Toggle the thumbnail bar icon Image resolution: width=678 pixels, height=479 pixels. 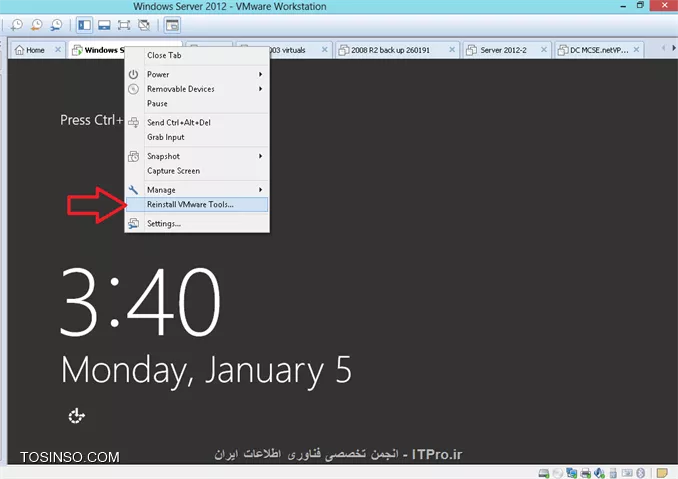(x=104, y=25)
